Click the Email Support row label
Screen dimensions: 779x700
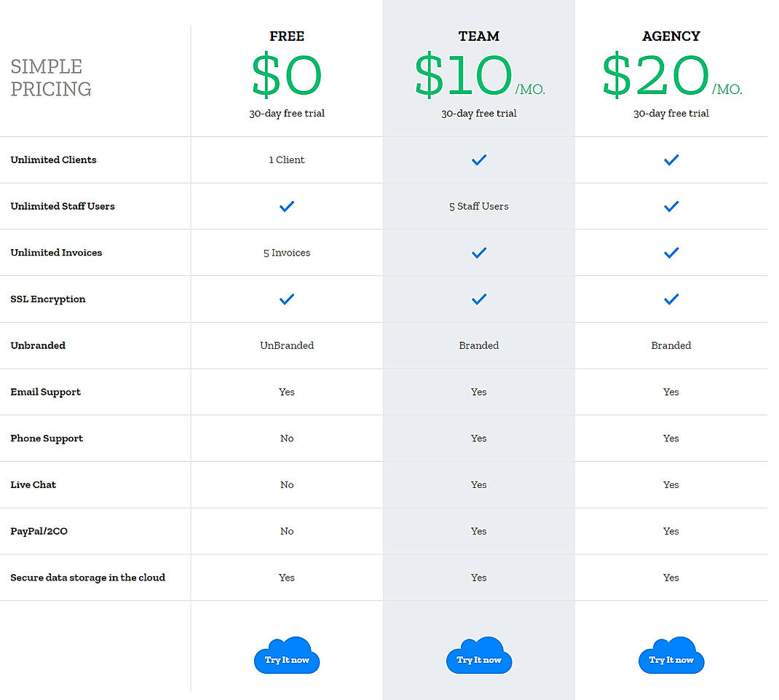[x=45, y=393]
